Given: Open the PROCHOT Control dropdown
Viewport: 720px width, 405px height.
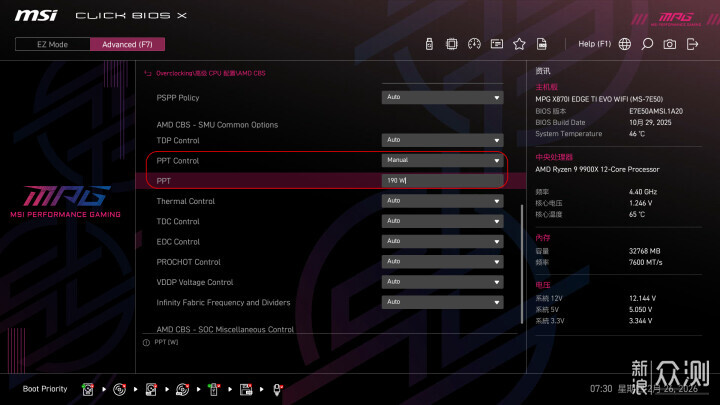Looking at the screenshot, I should click(442, 261).
